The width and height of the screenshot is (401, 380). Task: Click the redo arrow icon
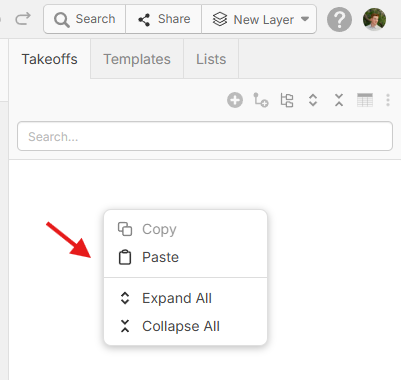pyautogui.click(x=23, y=19)
